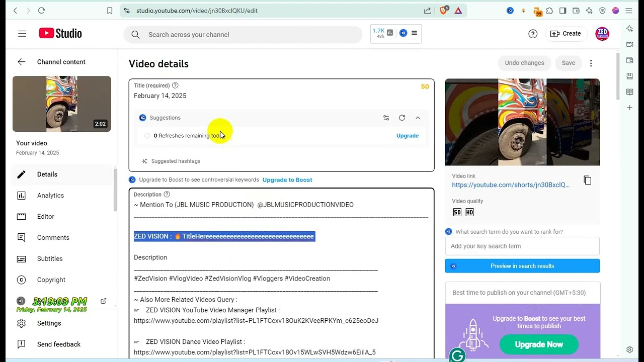This screenshot has height=362, width=644.
Task: Refresh title suggestions
Action: pyautogui.click(x=402, y=118)
